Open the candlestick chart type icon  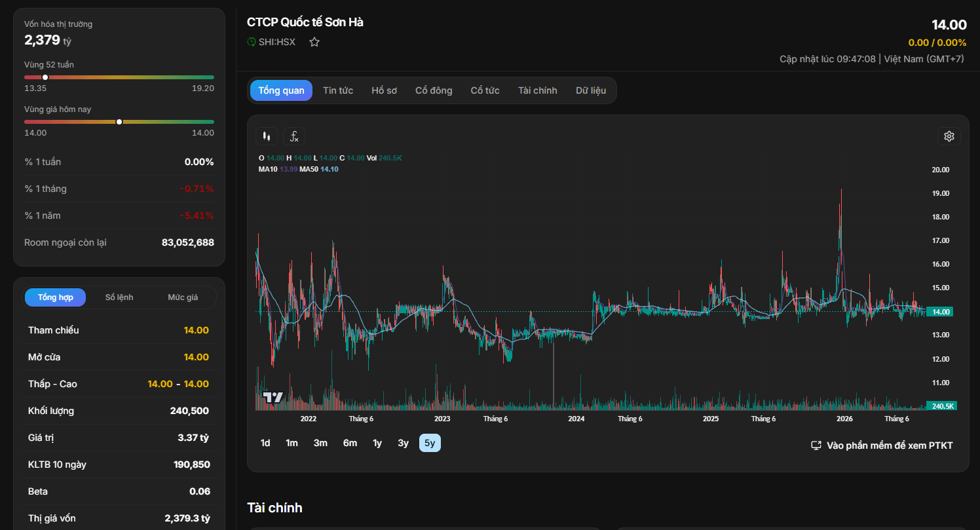click(x=265, y=136)
